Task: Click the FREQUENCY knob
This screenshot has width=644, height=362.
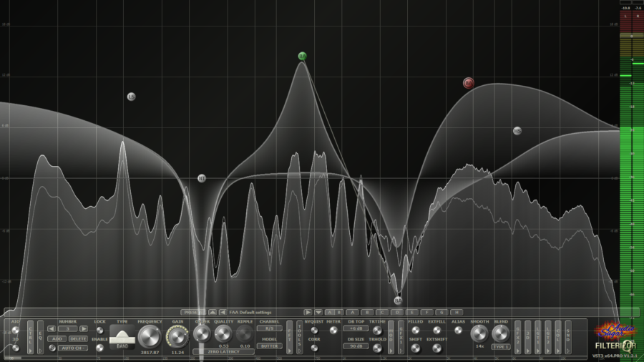Action: point(150,336)
